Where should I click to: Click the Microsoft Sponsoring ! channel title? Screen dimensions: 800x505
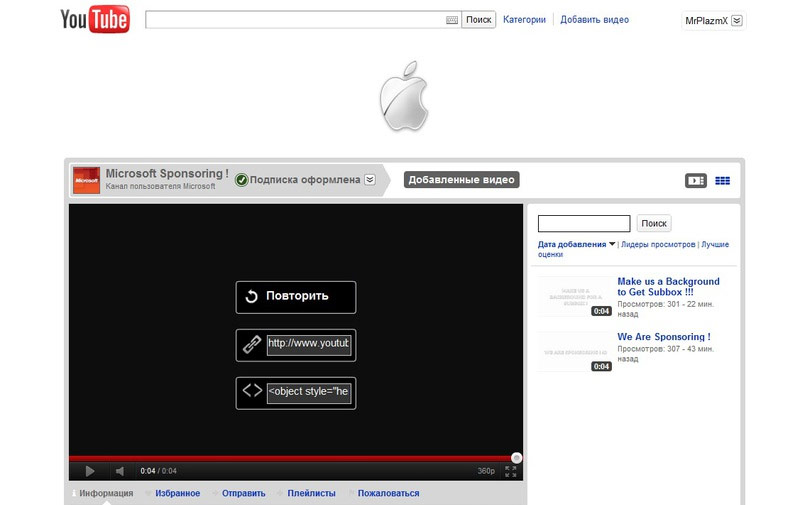tap(167, 173)
